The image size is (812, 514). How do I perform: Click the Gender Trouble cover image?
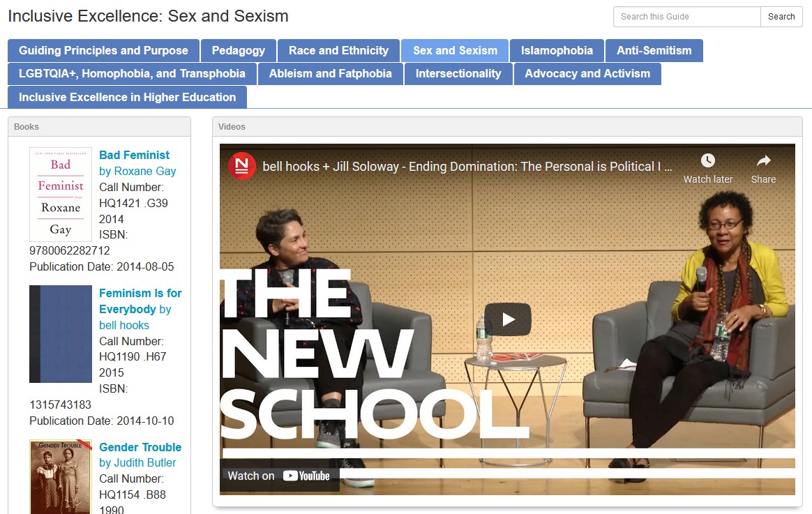click(x=61, y=477)
